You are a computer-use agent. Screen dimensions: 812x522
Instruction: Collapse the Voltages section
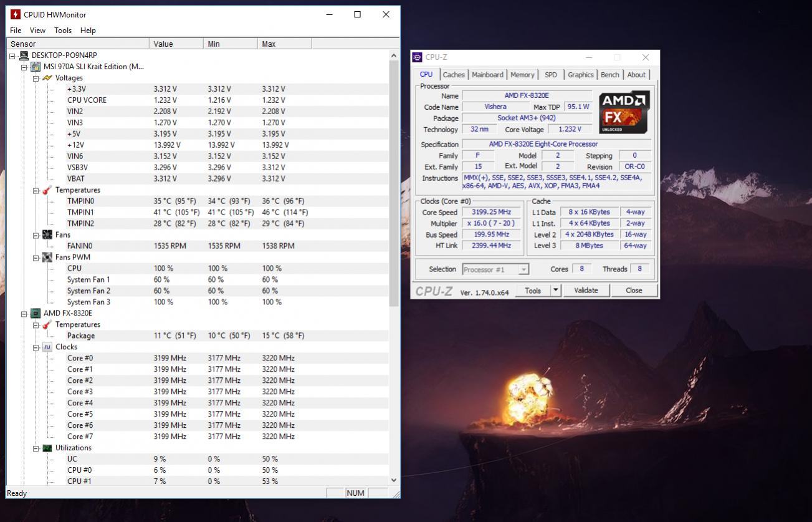[36, 78]
